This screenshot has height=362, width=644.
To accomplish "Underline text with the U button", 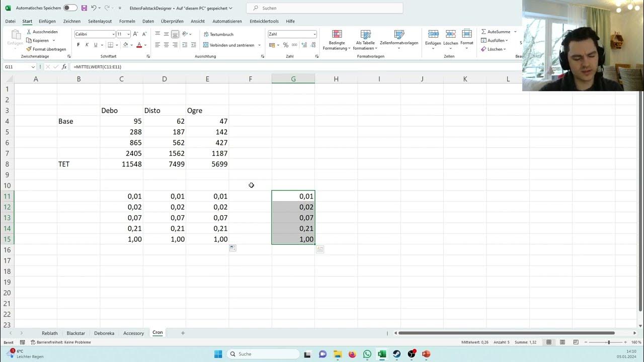I will click(x=96, y=45).
